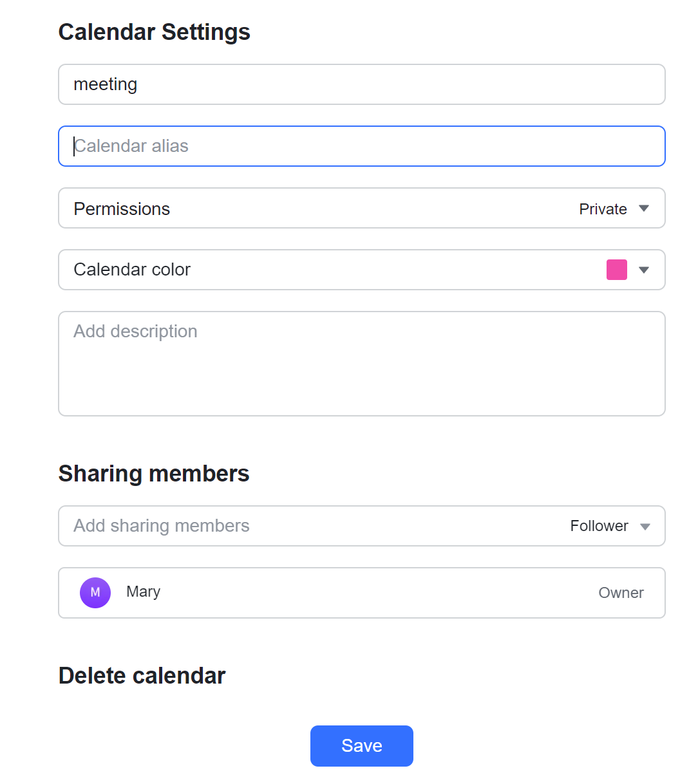Click the Permissions row label
This screenshot has height=784, width=698.
(122, 208)
